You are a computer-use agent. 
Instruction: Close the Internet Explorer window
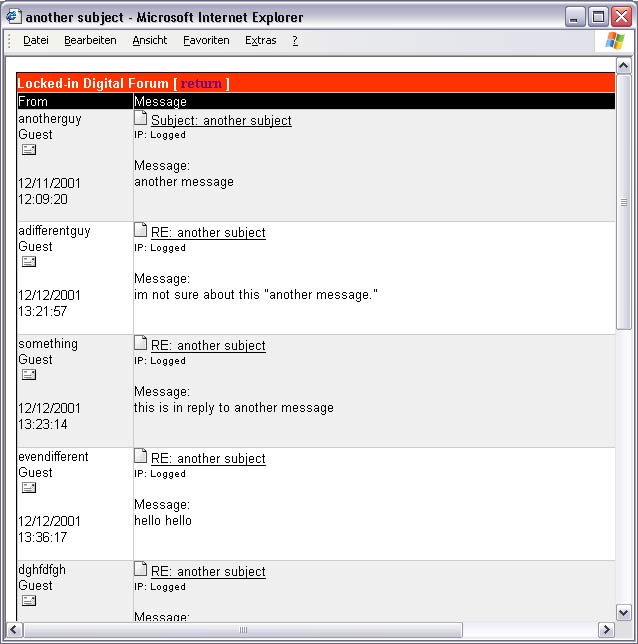point(622,17)
